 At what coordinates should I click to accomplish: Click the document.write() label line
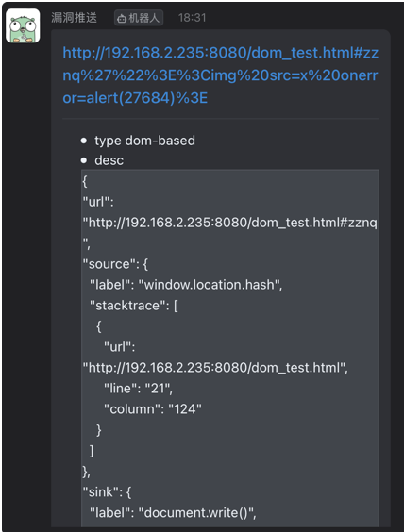(x=173, y=512)
